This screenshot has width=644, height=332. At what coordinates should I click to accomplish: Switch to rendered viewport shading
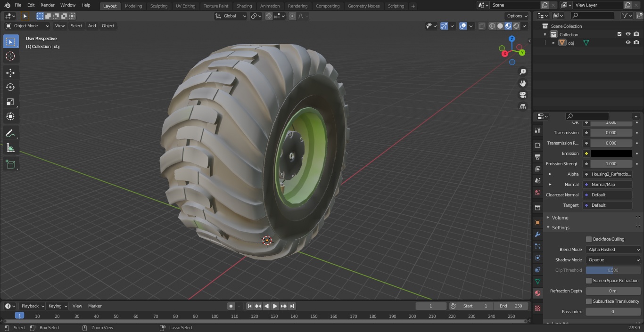(x=516, y=26)
